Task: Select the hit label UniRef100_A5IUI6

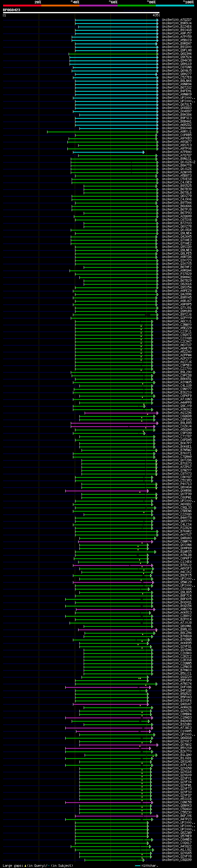Action: pos(176,799)
